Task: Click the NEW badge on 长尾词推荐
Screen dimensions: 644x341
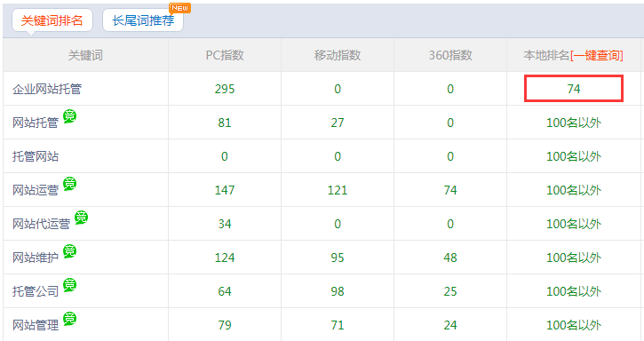Action: pos(180,8)
